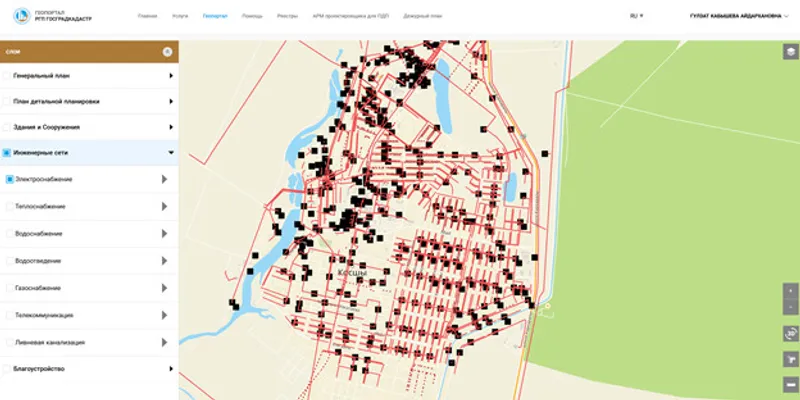Click the bottom-most map tool button
Viewport: 800px width, 400px height.
pos(790,384)
